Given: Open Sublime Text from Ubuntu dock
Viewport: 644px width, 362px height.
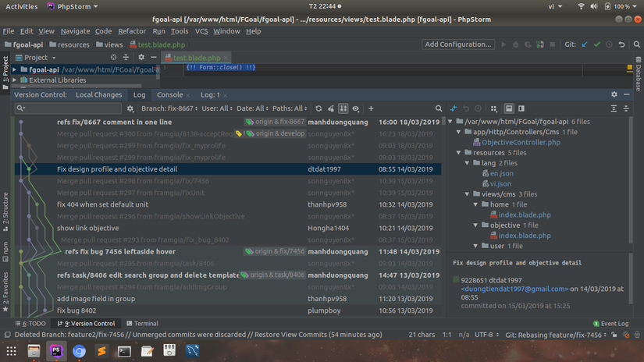Looking at the screenshot, I should click(101, 351).
